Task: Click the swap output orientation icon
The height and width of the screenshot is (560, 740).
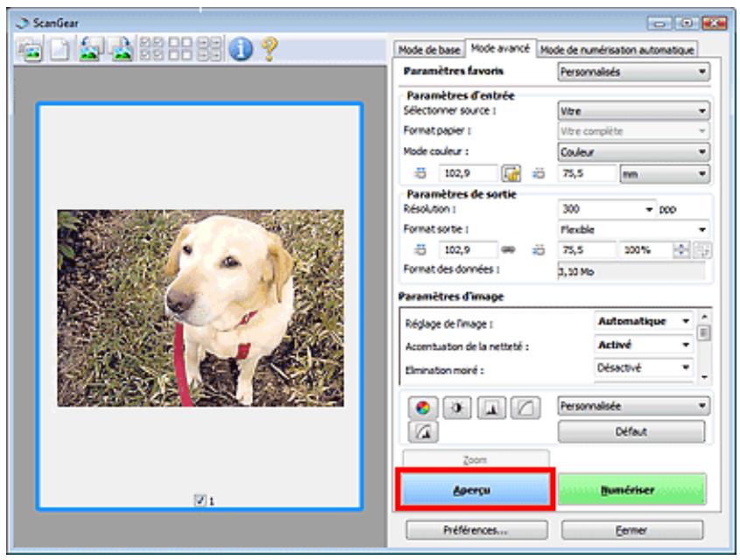Action: 704,250
